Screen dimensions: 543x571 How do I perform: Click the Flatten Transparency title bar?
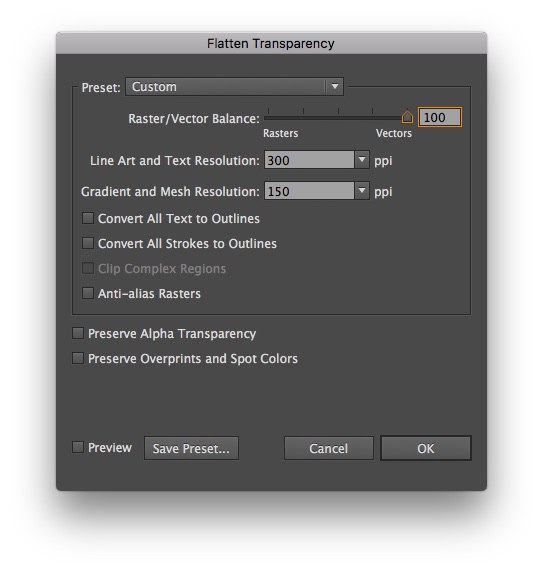coord(271,43)
